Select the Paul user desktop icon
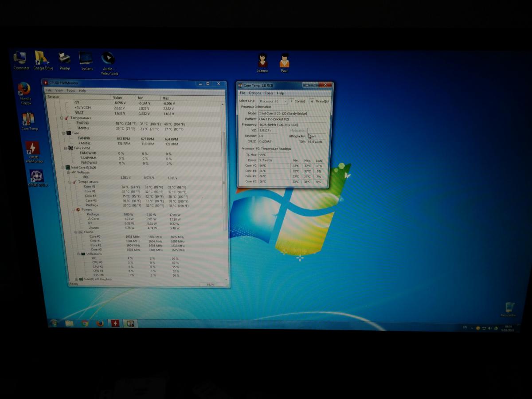The image size is (532, 399). coord(284,63)
